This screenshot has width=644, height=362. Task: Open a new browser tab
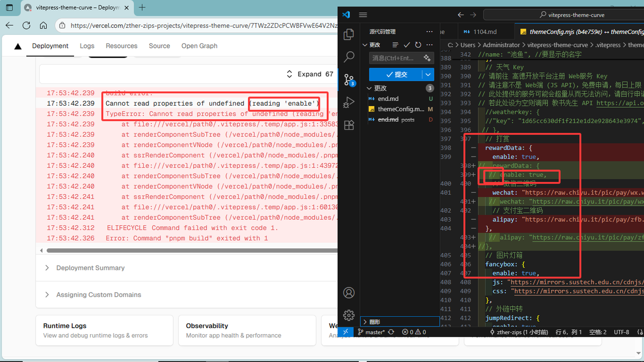coord(142,8)
